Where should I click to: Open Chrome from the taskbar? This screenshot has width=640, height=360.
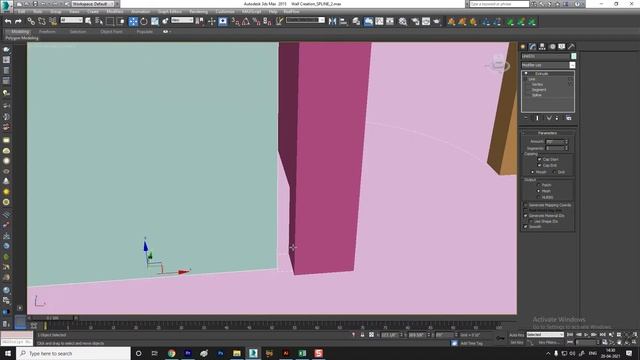coord(171,353)
